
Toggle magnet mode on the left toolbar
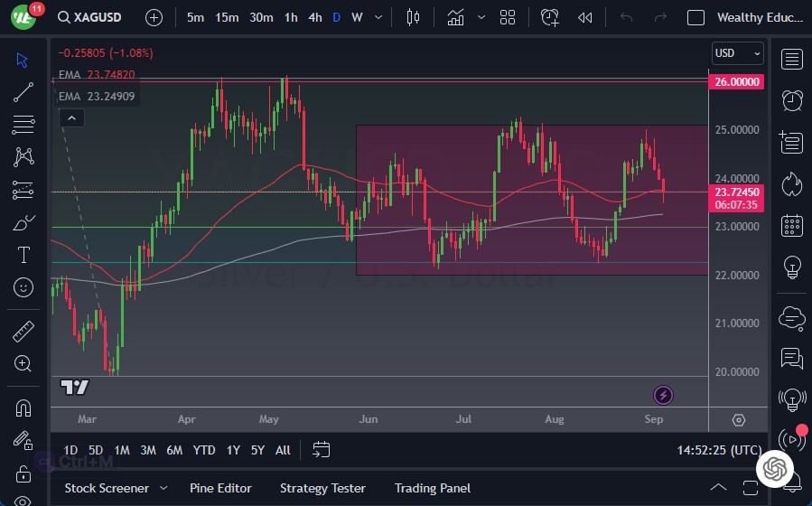(x=23, y=408)
